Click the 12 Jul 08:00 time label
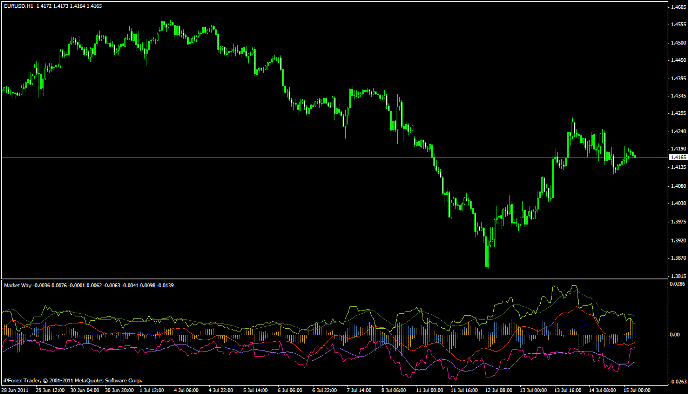Viewport: 688px width, 394px height. [x=499, y=390]
